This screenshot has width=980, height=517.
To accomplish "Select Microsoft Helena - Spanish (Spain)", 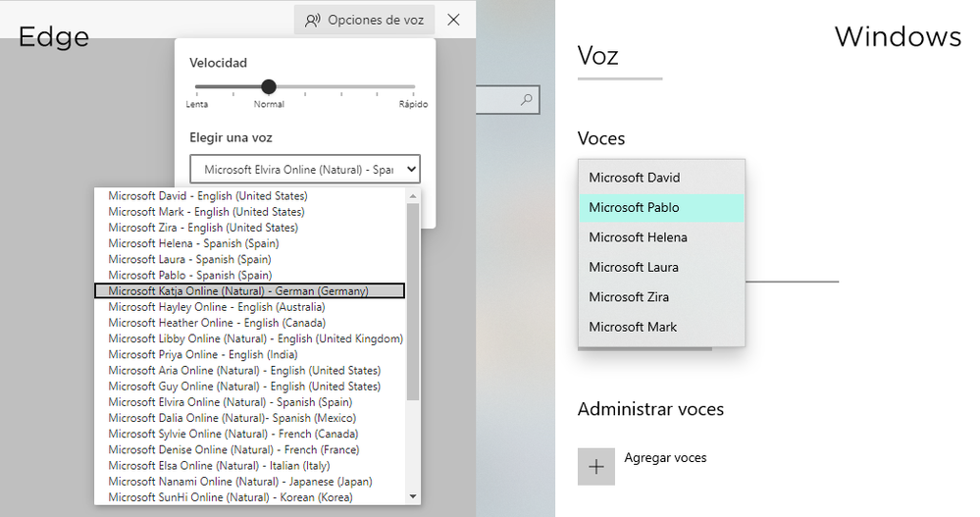I will coord(250,244).
